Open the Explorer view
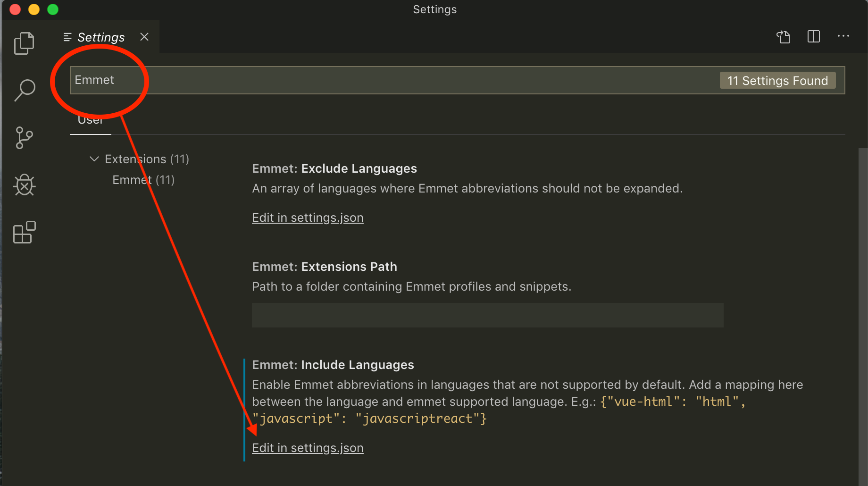This screenshot has width=868, height=486. 24,43
